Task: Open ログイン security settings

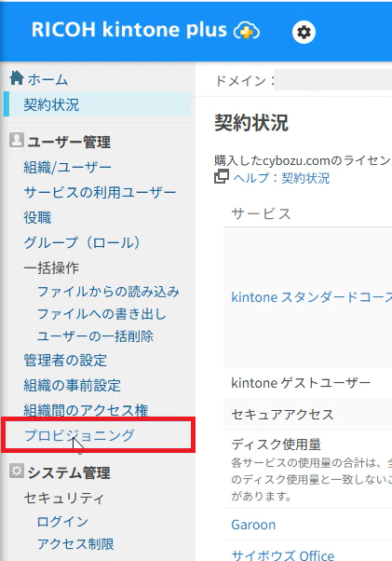Action: tap(62, 522)
